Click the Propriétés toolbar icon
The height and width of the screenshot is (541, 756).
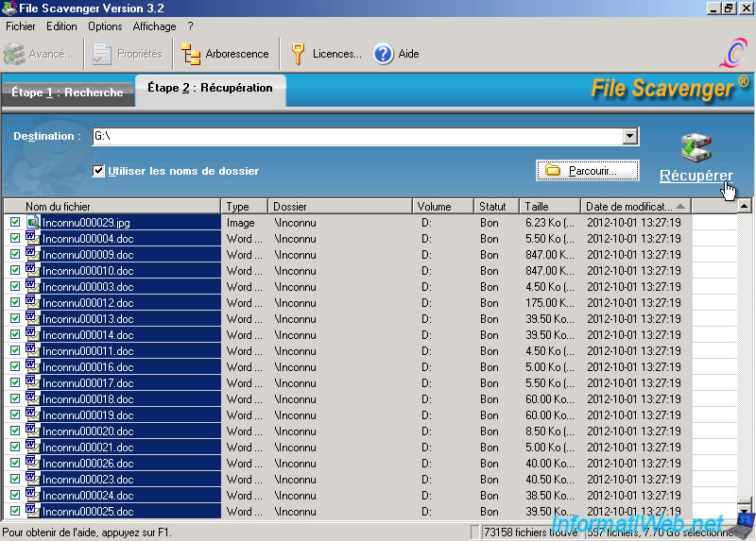click(x=103, y=54)
